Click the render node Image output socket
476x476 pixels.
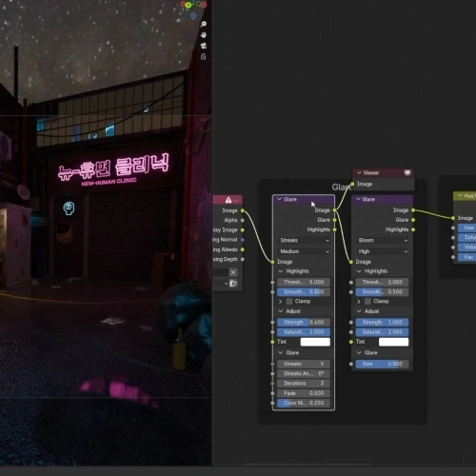pos(243,210)
